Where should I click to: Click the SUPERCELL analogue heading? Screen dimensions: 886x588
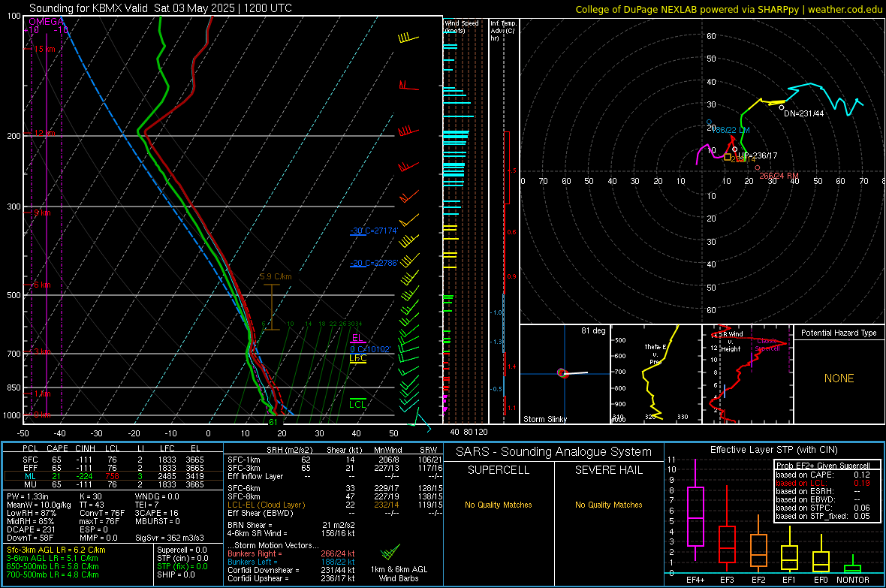click(x=499, y=470)
